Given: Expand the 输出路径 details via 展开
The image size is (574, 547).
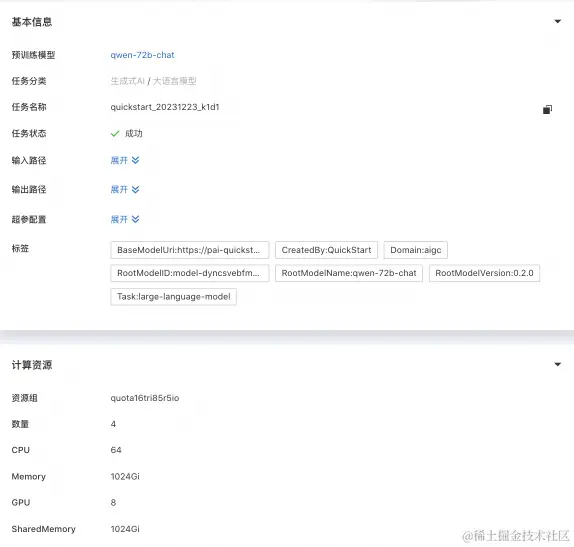Looking at the screenshot, I should click(119, 190).
